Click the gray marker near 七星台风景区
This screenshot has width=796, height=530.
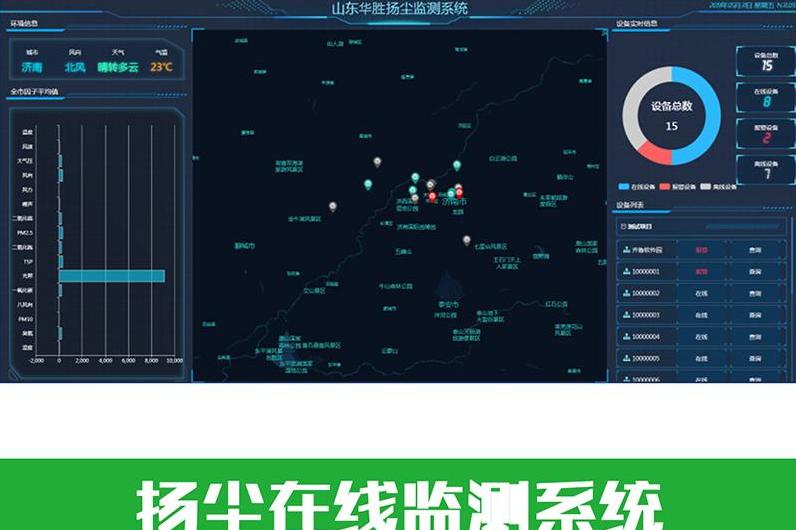pyautogui.click(x=466, y=240)
